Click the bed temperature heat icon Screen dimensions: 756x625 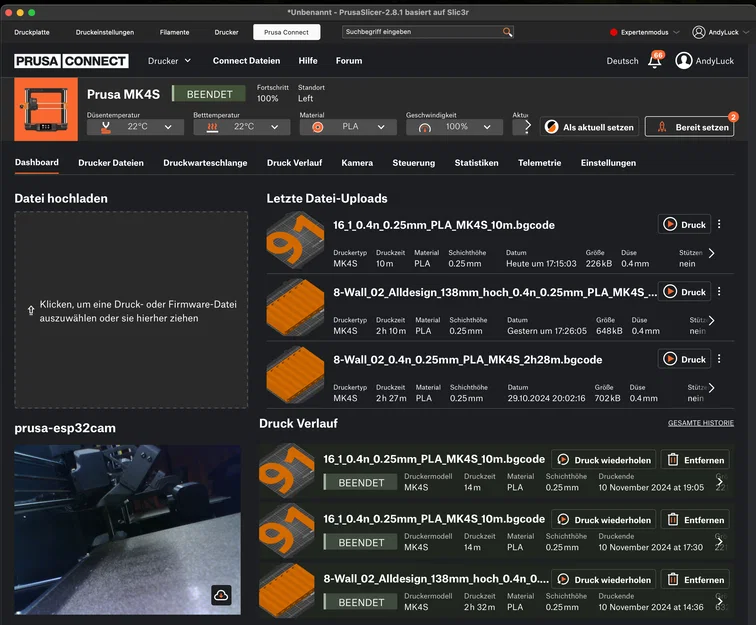pos(212,127)
